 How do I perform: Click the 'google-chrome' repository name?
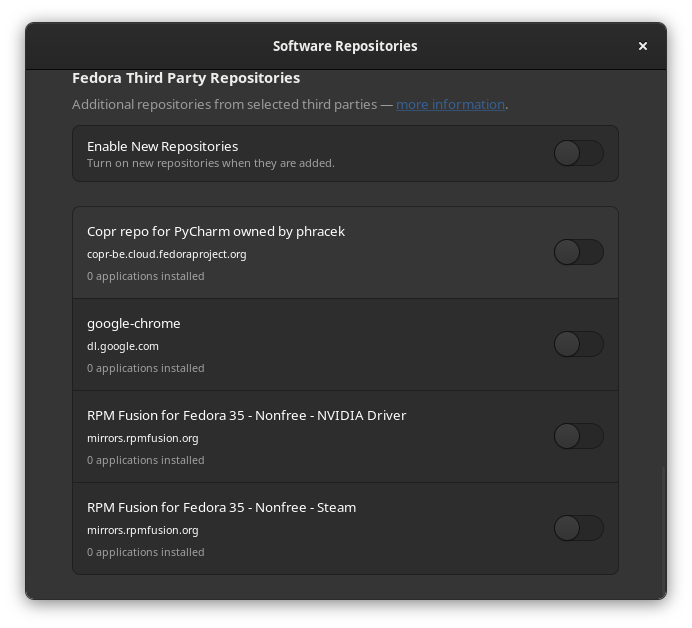(134, 324)
